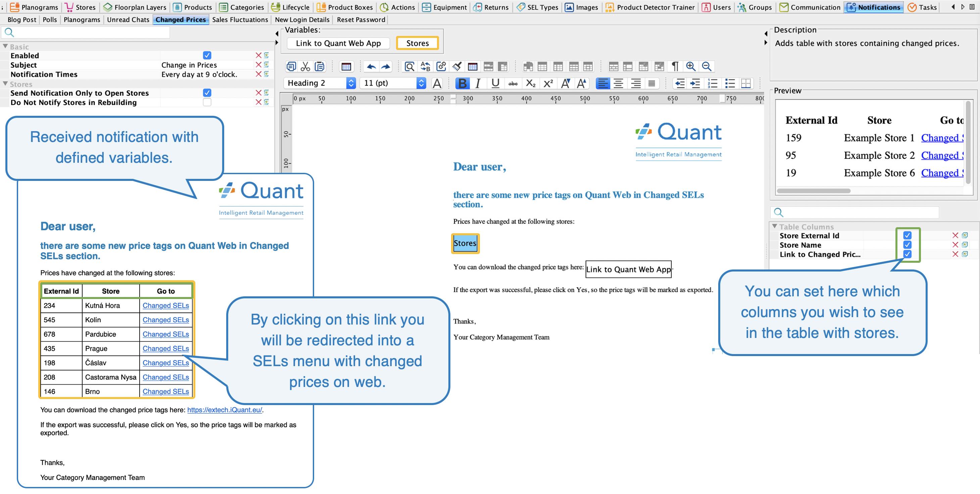The width and height of the screenshot is (980, 494).
Task: Apply Superscript formatting
Action: pos(548,83)
